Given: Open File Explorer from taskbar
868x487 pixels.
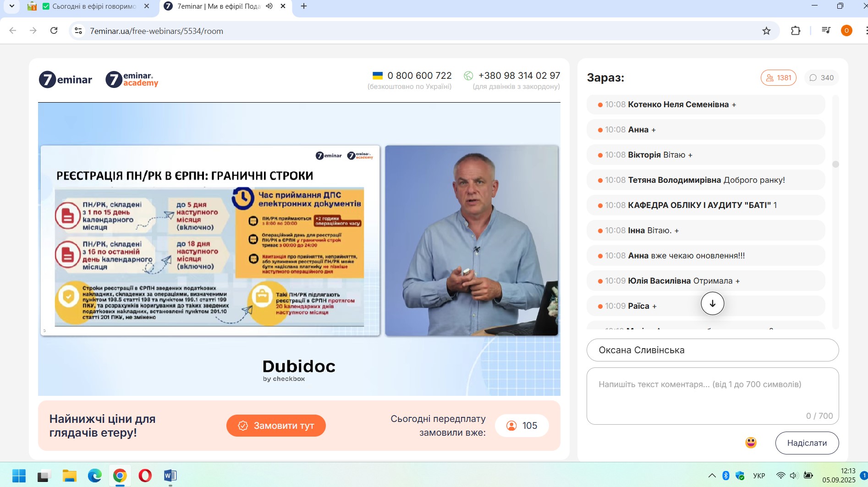Looking at the screenshot, I should (x=69, y=476).
